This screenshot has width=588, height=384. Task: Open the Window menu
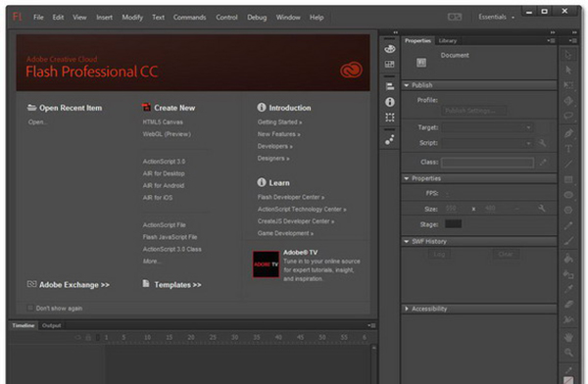(x=288, y=18)
